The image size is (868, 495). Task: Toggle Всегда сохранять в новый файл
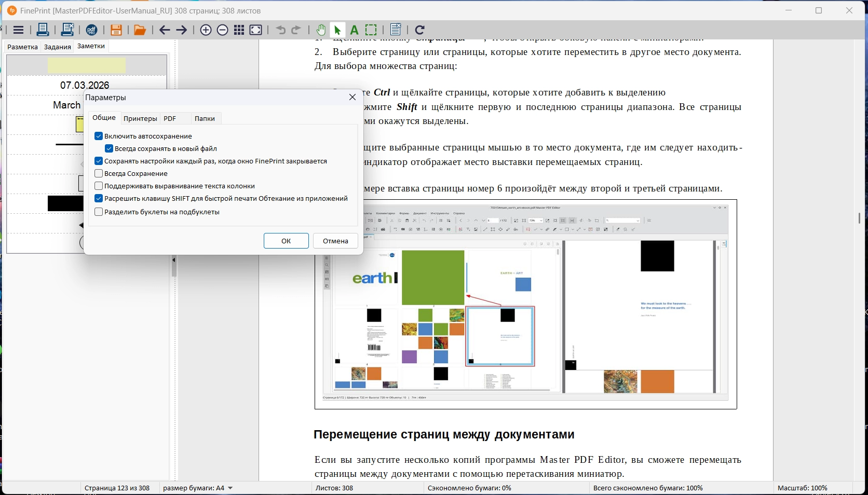(x=109, y=148)
